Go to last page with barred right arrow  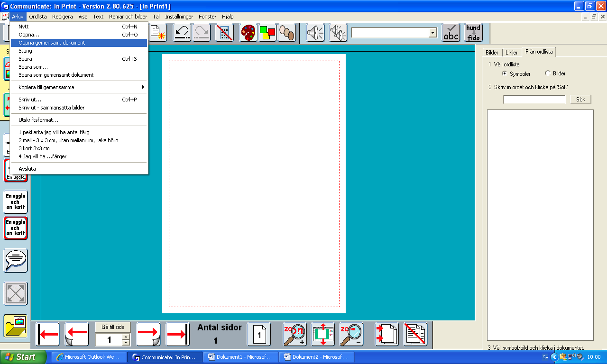tap(178, 334)
